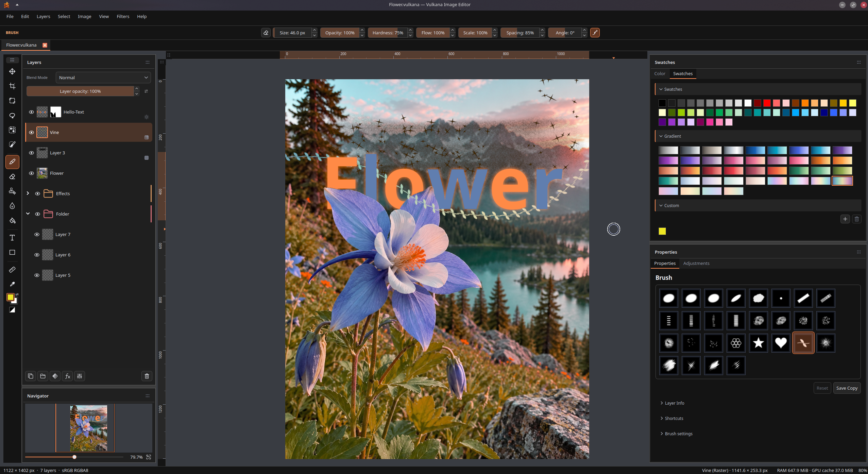Switch to the Adjustments tab
Image resolution: width=868 pixels, height=474 pixels.
click(x=696, y=263)
